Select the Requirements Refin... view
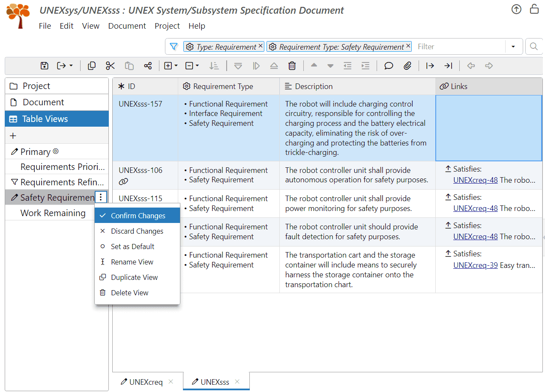Image resolution: width=545 pixels, height=392 pixels. (57, 182)
